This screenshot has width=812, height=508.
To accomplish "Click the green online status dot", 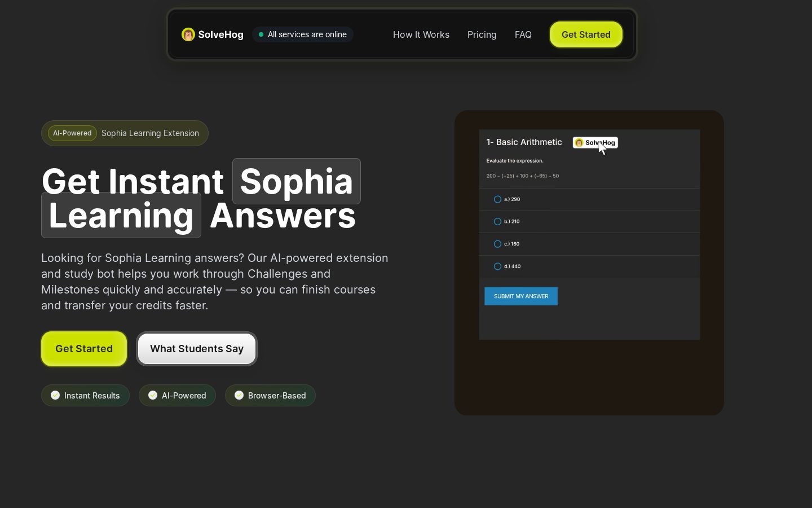I will click(x=261, y=34).
